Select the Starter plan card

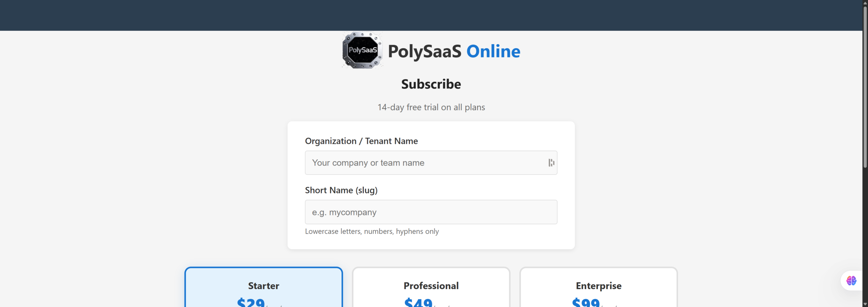(x=263, y=286)
